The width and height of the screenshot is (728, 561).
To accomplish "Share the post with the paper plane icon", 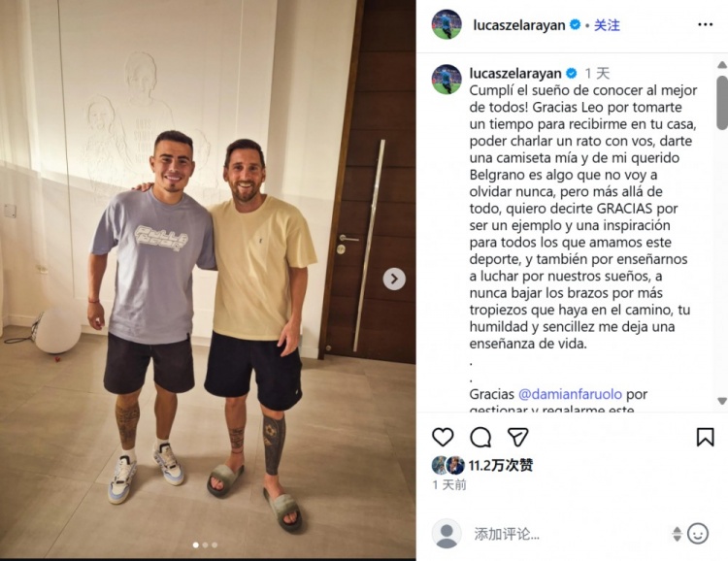I will pos(517,437).
